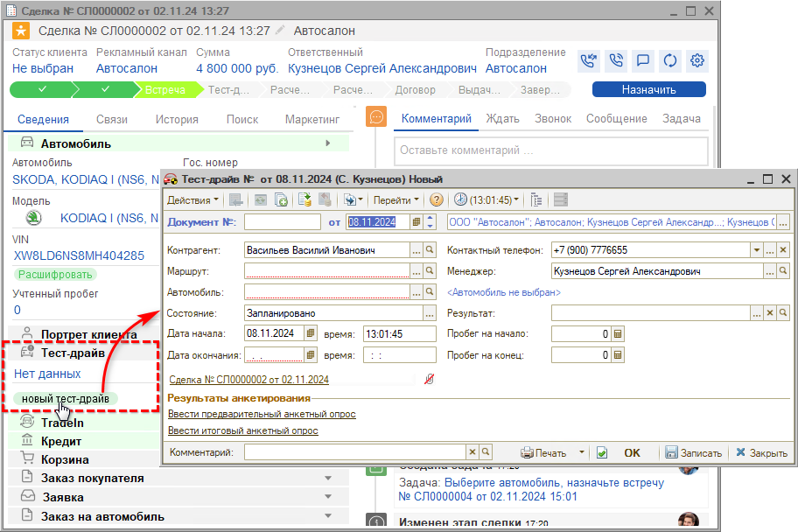Switch to the Задача tab
The image size is (798, 532).
[x=681, y=119]
